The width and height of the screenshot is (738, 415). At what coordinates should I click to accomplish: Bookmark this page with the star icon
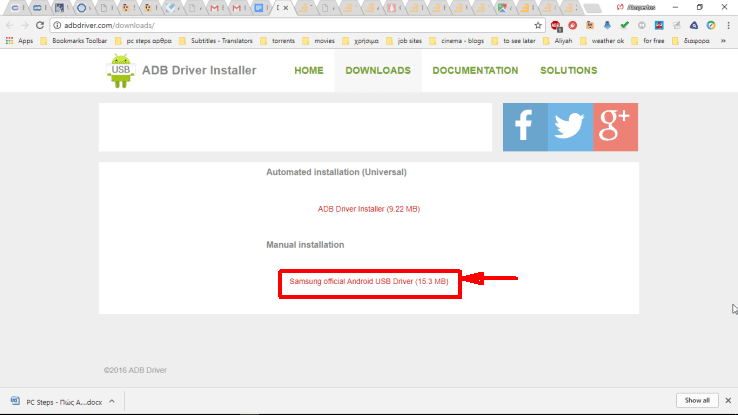tap(538, 25)
